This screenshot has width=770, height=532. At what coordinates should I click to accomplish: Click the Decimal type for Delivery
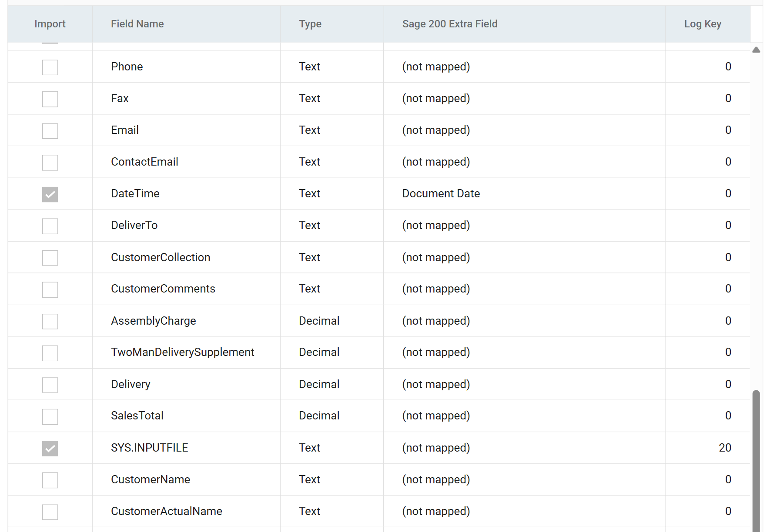[x=319, y=384]
